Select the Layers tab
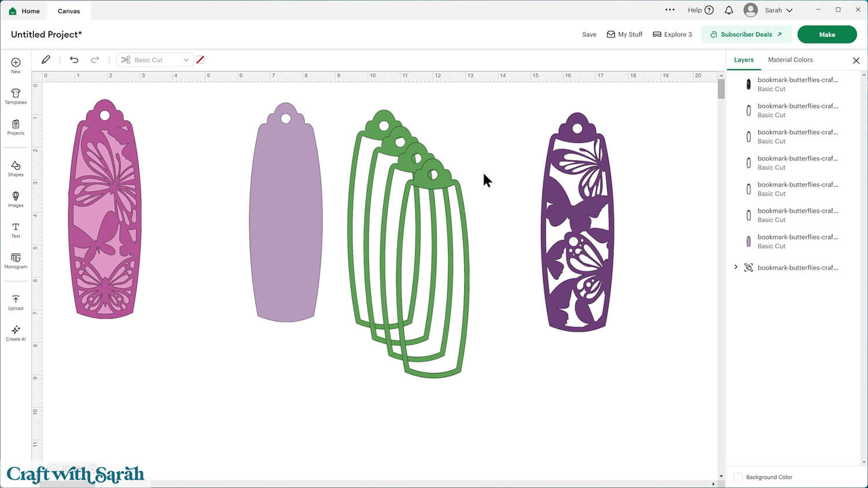This screenshot has width=868, height=488. [744, 60]
